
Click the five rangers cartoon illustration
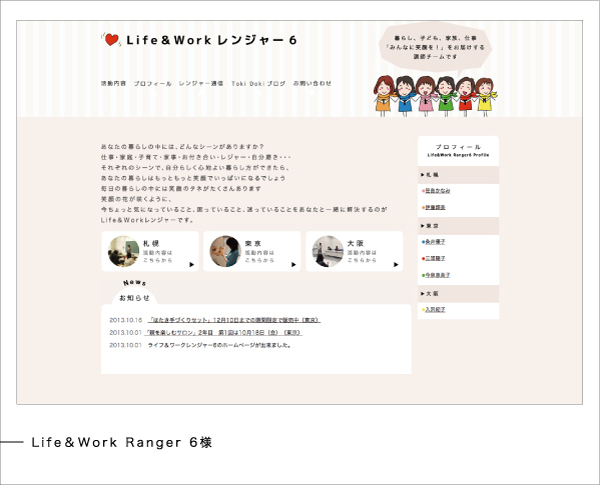pos(433,96)
